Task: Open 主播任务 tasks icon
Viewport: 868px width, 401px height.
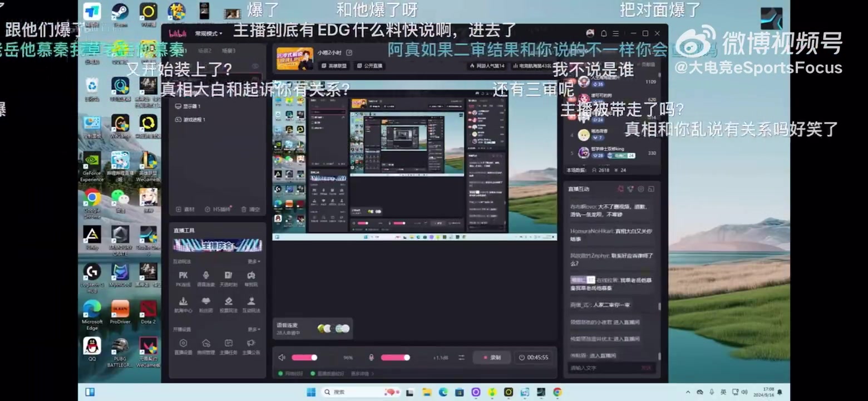Action: point(228,346)
